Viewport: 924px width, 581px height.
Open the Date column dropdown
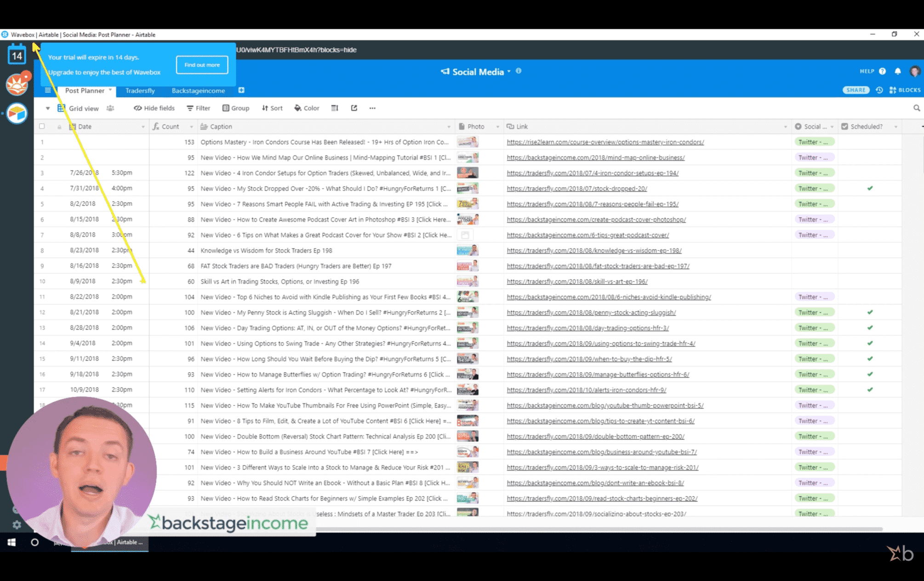tap(143, 127)
